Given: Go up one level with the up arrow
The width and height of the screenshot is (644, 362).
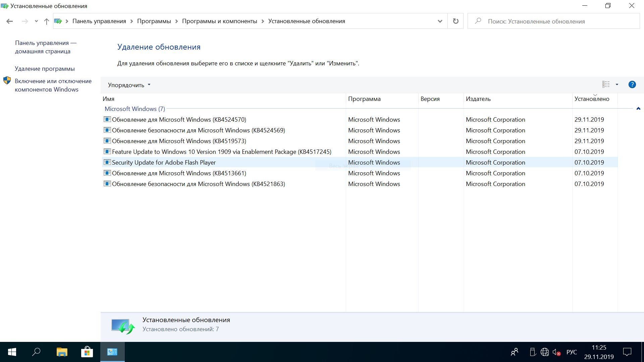Looking at the screenshot, I should [x=47, y=21].
